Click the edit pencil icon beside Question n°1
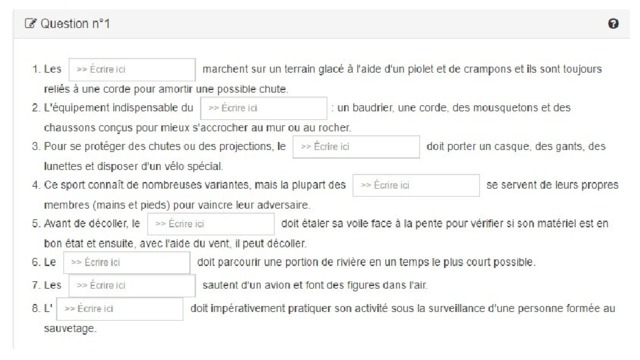The width and height of the screenshot is (640, 360). [30, 23]
